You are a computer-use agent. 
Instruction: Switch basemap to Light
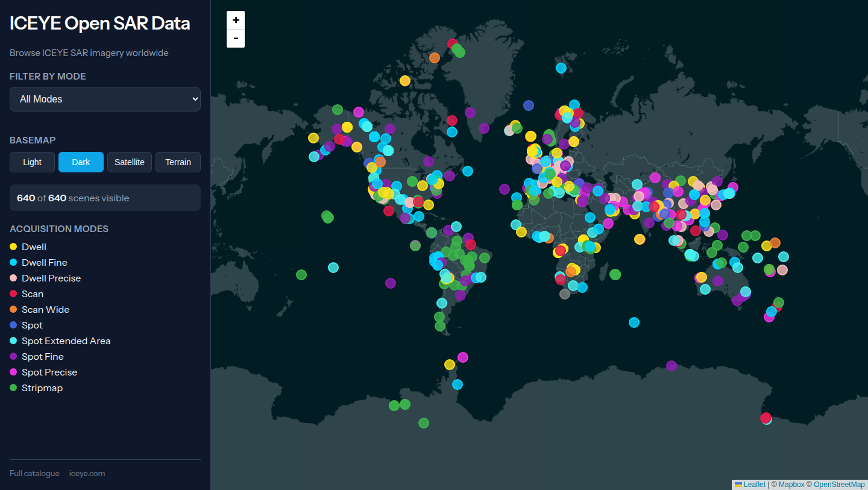pyautogui.click(x=33, y=162)
